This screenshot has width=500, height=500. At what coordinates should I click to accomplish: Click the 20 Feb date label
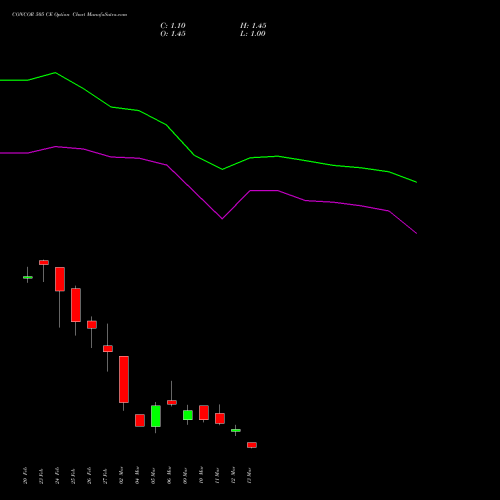point(26,476)
